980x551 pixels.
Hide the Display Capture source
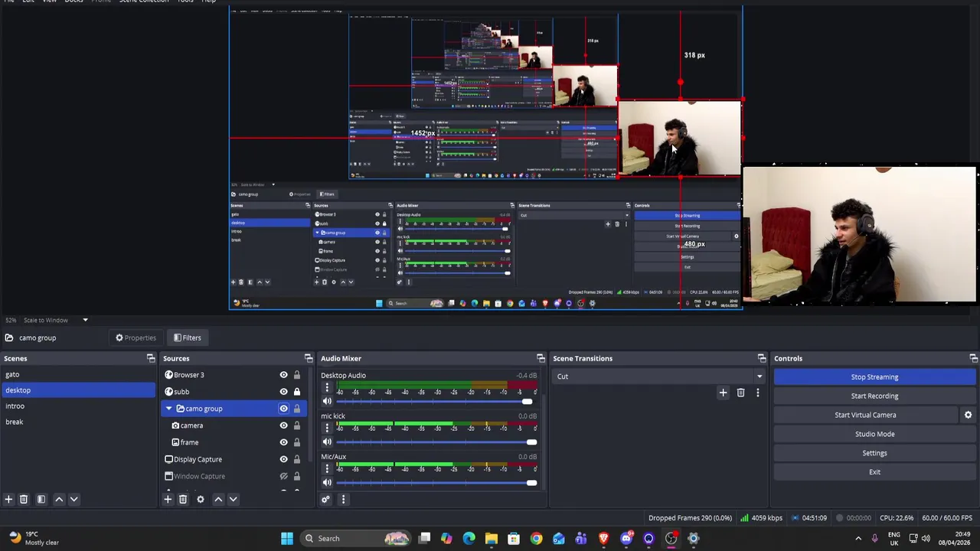(x=283, y=459)
